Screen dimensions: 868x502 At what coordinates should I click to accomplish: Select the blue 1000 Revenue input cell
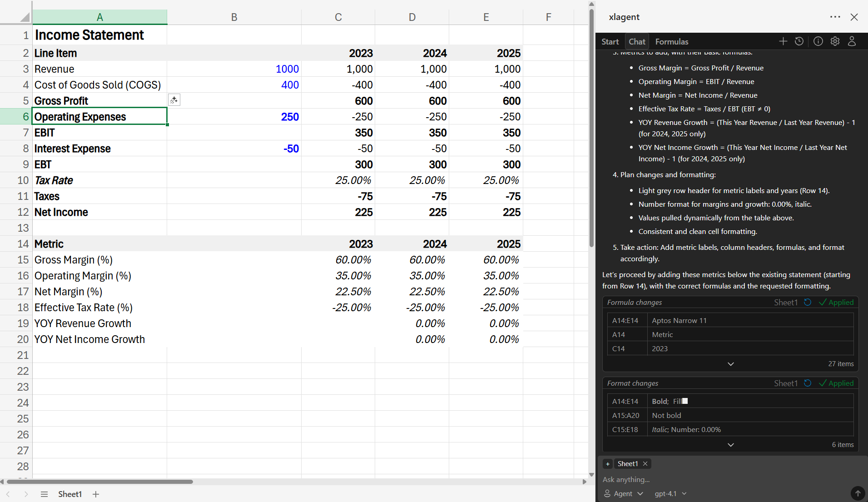[x=234, y=69]
